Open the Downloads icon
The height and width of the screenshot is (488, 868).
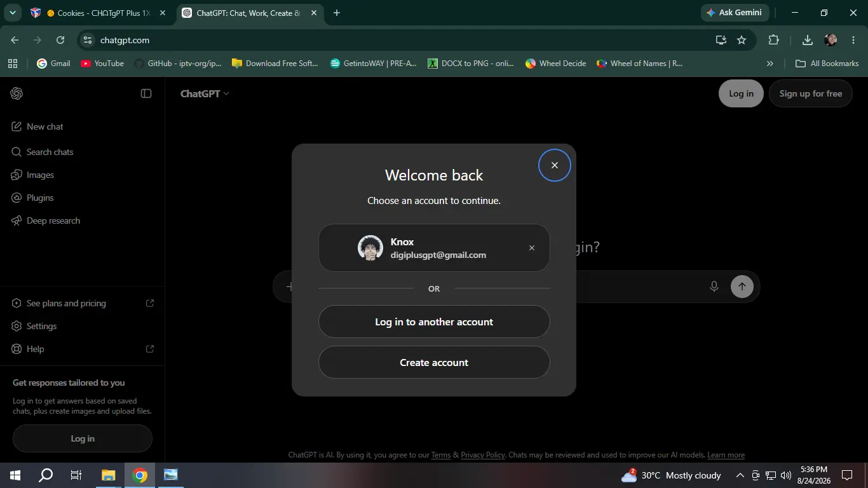(807, 40)
